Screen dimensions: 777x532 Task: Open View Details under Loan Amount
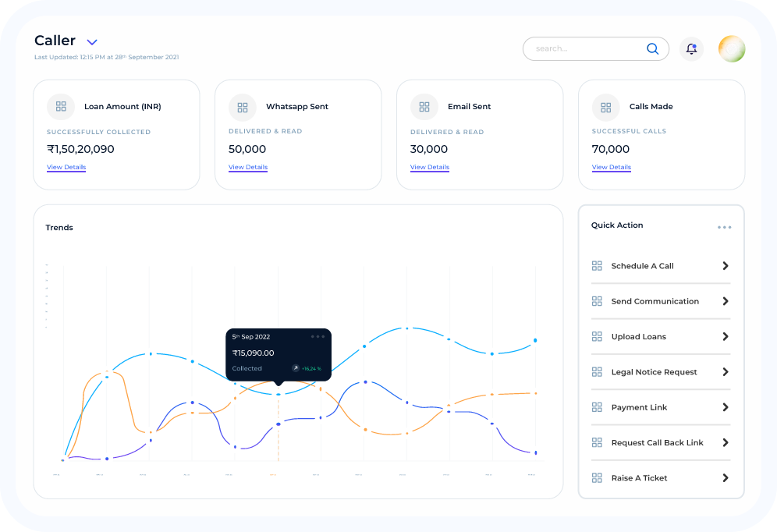pos(66,168)
